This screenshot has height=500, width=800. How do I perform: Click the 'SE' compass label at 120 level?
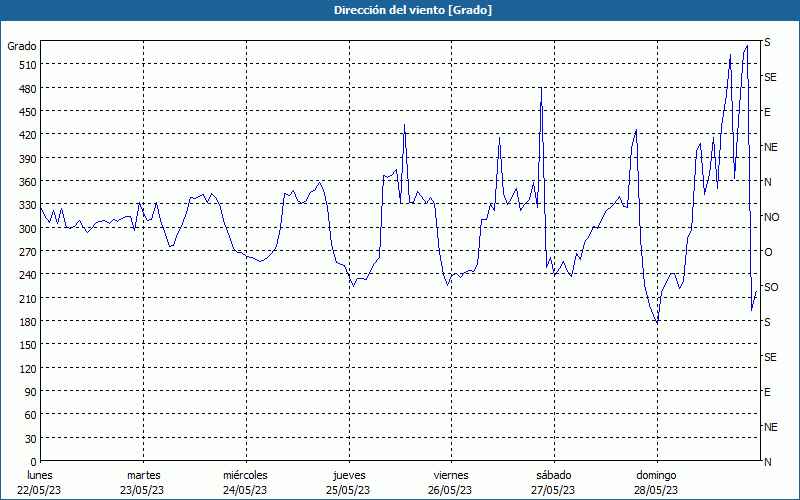click(770, 357)
